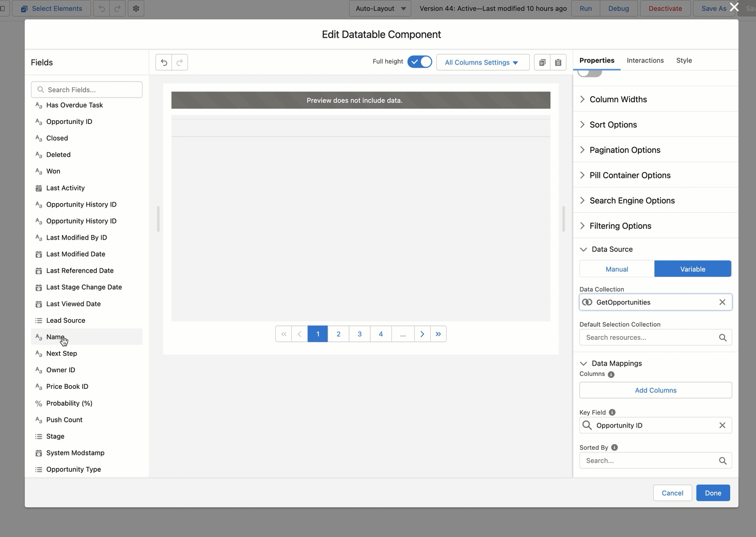Viewport: 756px width, 537px height.
Task: Select Variable data source option
Action: point(692,269)
